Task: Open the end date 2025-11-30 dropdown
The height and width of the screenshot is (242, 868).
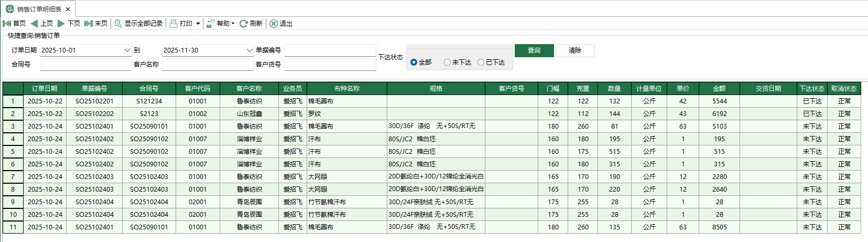Action: 249,50
